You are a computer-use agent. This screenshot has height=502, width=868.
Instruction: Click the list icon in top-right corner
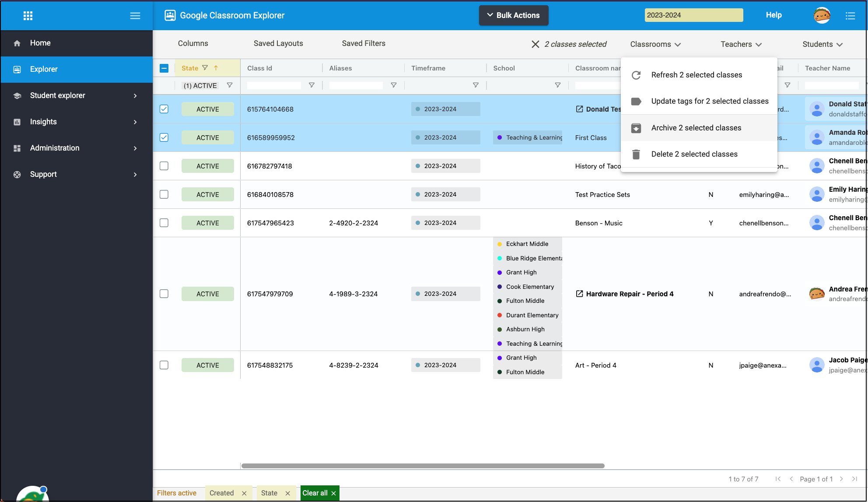(x=850, y=16)
